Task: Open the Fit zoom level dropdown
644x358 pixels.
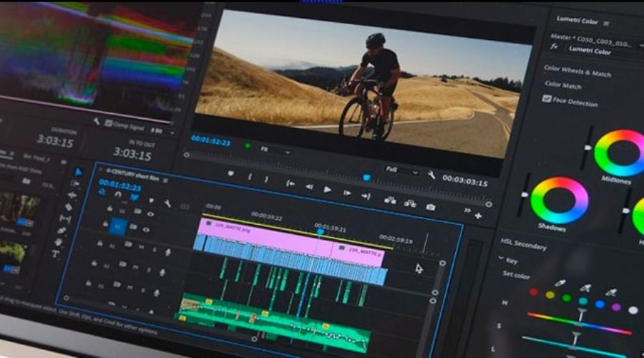Action: pyautogui.click(x=275, y=150)
